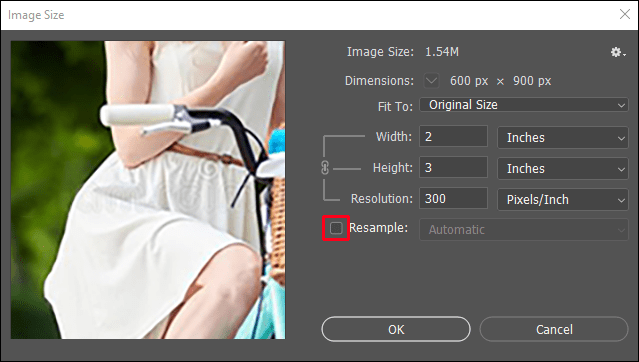Click the Resolution input field
The width and height of the screenshot is (639, 362).
(x=454, y=199)
